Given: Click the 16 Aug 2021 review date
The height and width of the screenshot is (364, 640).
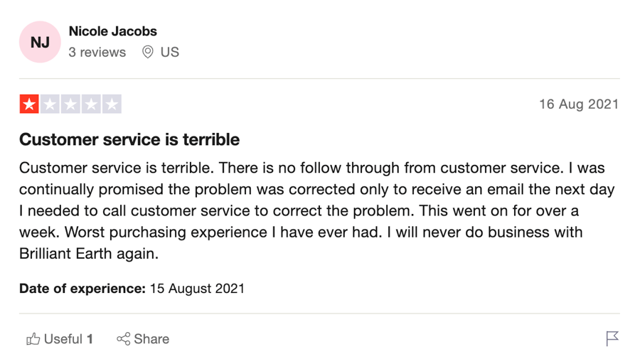Looking at the screenshot, I should click(579, 105).
